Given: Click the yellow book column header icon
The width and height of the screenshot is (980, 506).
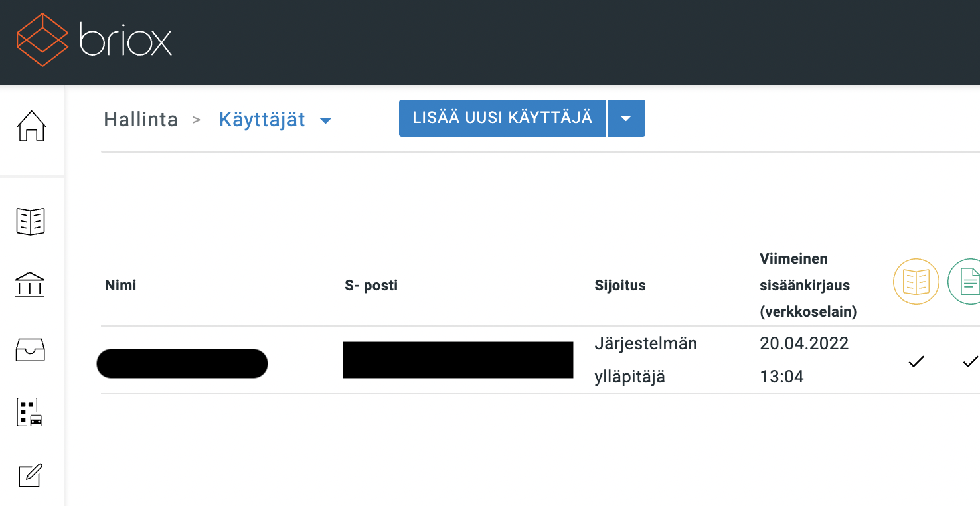Looking at the screenshot, I should point(916,281).
